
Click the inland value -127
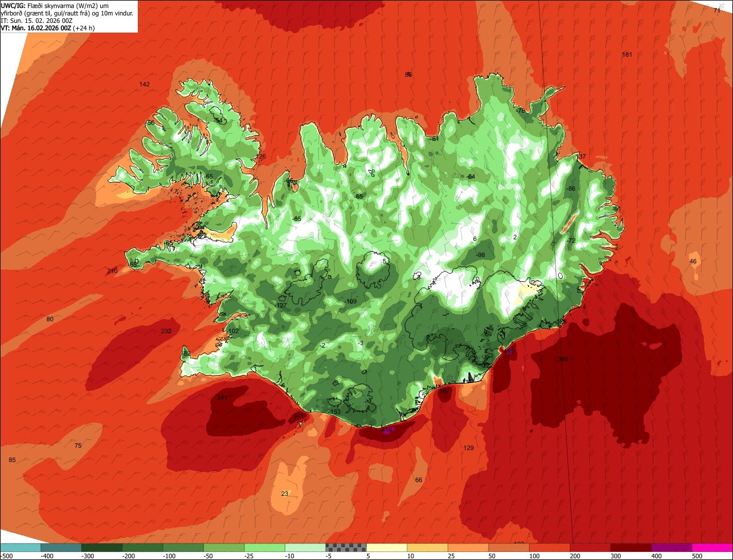point(281,305)
